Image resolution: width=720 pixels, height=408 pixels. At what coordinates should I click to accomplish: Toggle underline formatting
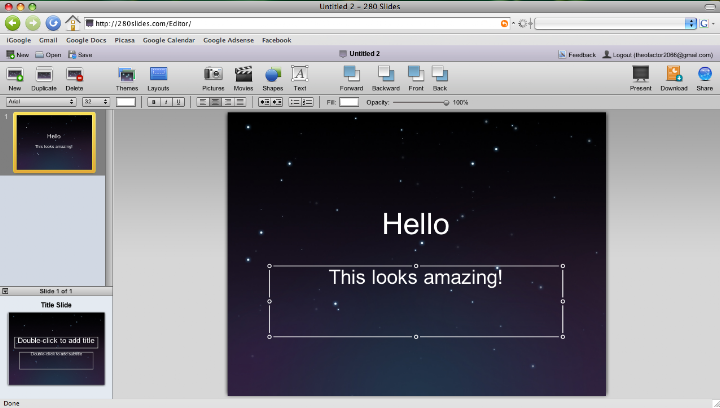179,102
